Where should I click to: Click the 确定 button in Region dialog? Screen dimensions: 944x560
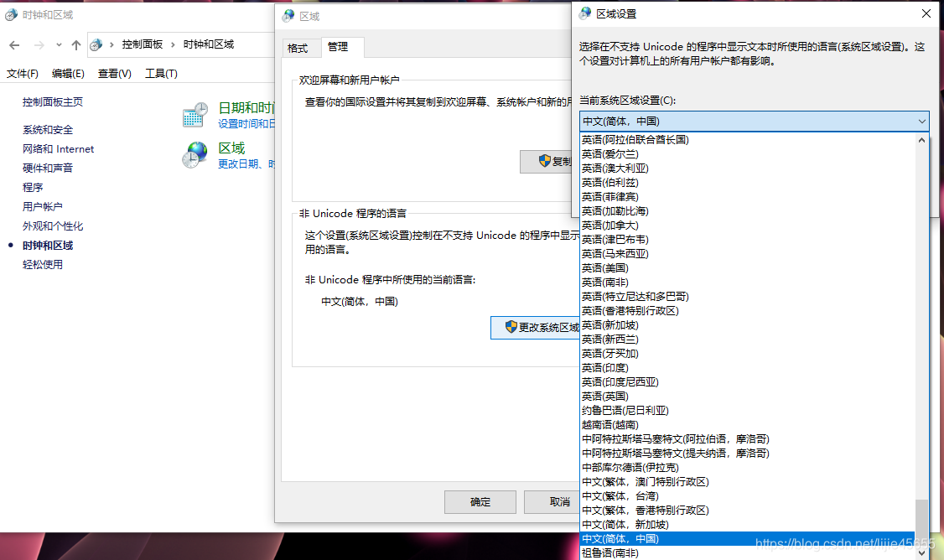(480, 501)
